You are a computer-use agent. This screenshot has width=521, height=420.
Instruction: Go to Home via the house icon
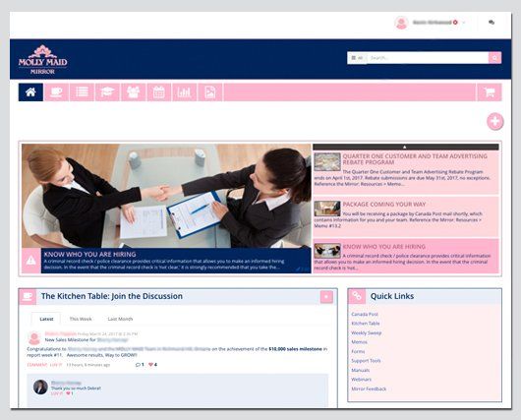coord(30,92)
